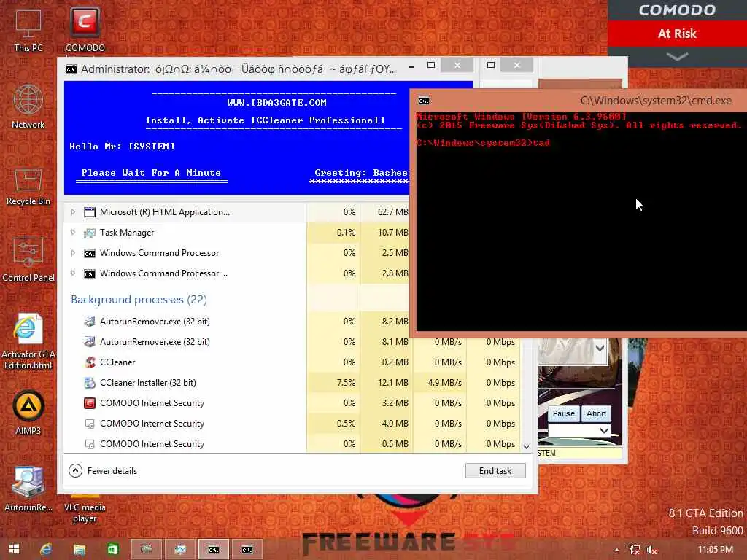Click Pause button in installer
This screenshot has height=560, width=747.
pyautogui.click(x=564, y=414)
